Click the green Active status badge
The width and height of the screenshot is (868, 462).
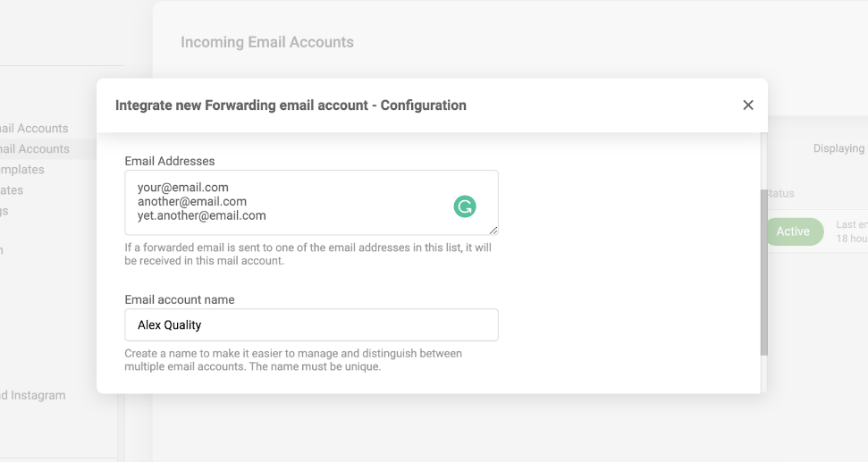(x=792, y=231)
